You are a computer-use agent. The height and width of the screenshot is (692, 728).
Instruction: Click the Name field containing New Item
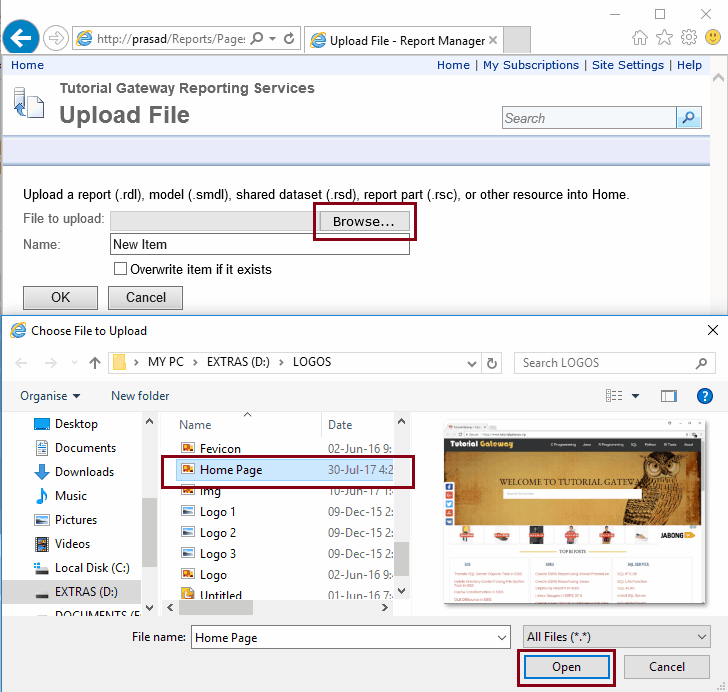point(260,244)
